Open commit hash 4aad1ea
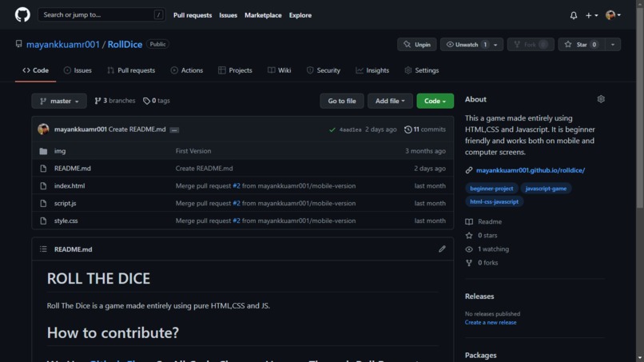 (350, 129)
